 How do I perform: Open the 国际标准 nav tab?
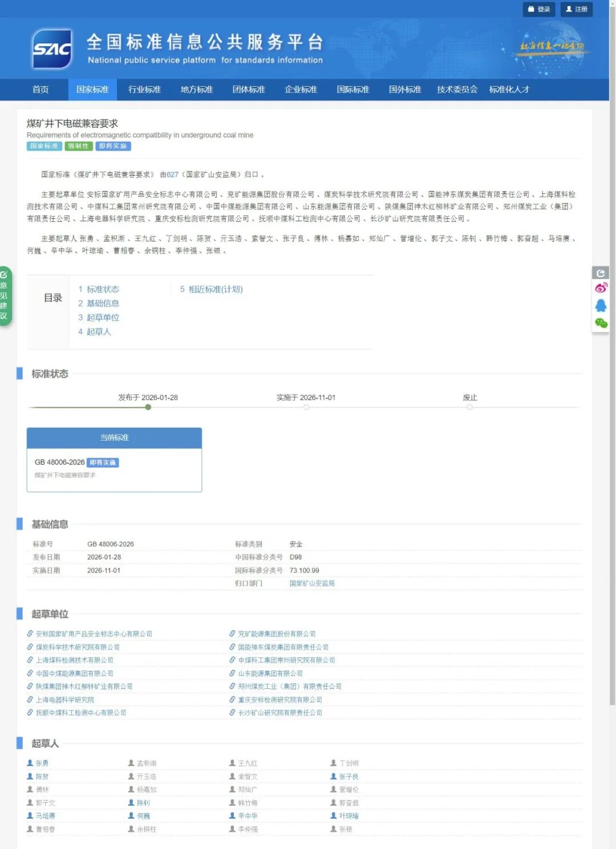coord(353,90)
